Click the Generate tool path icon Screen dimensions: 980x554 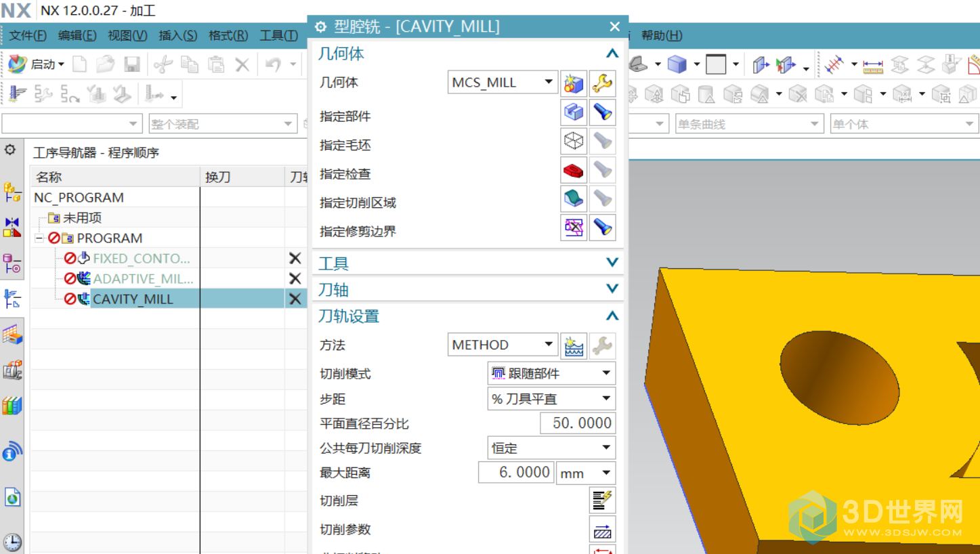pos(18,94)
